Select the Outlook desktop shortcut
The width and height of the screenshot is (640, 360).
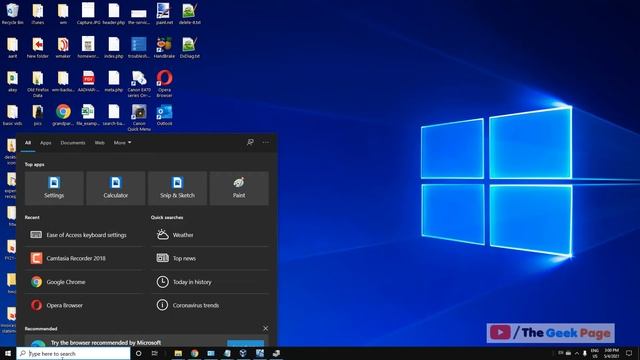tap(164, 115)
